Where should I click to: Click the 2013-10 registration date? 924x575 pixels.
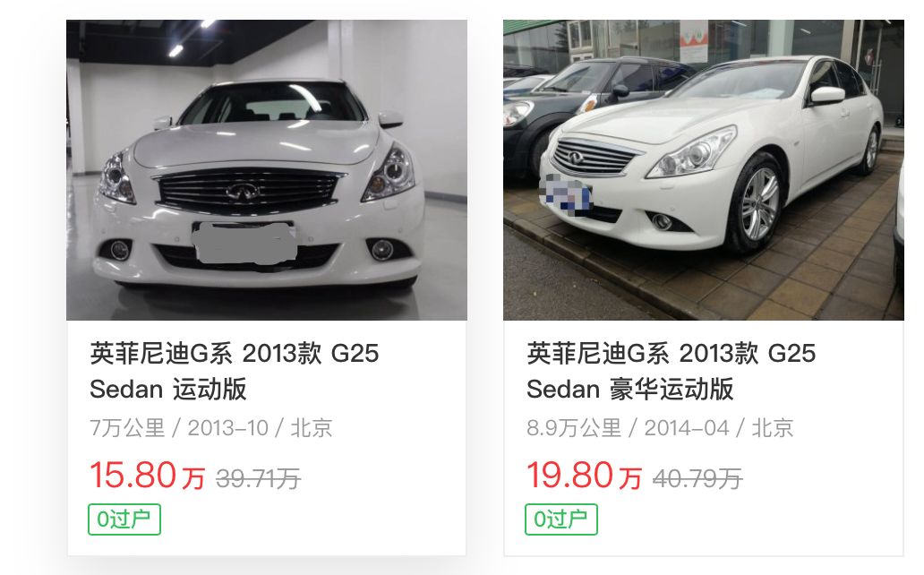(228, 427)
